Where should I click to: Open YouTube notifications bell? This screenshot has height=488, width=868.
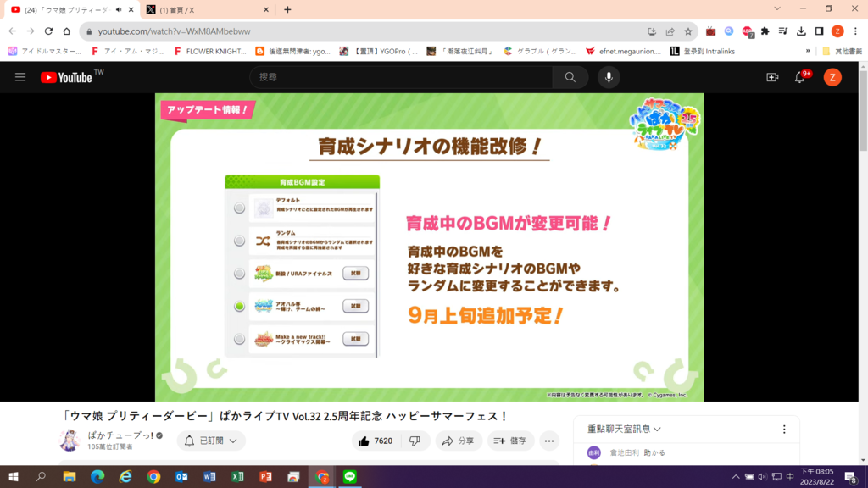[x=800, y=77]
